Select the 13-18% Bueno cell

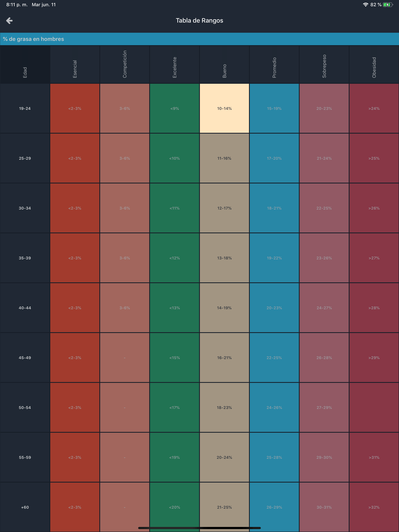point(224,258)
